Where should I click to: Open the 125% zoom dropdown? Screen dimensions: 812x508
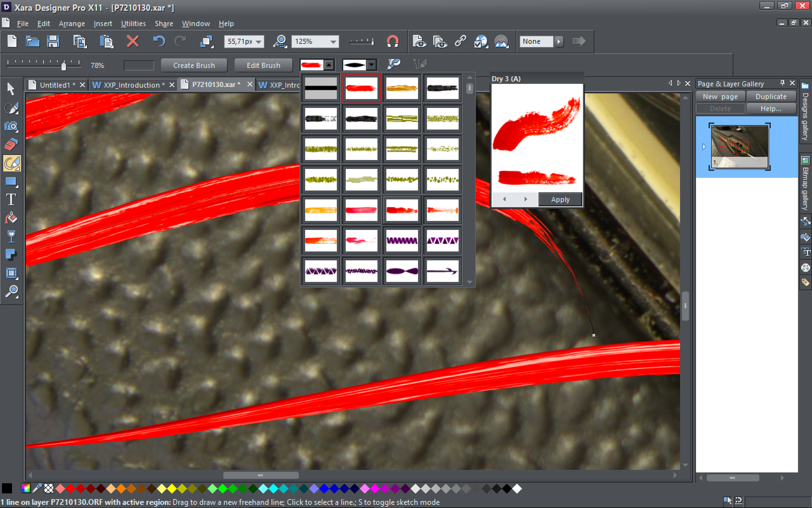click(333, 42)
